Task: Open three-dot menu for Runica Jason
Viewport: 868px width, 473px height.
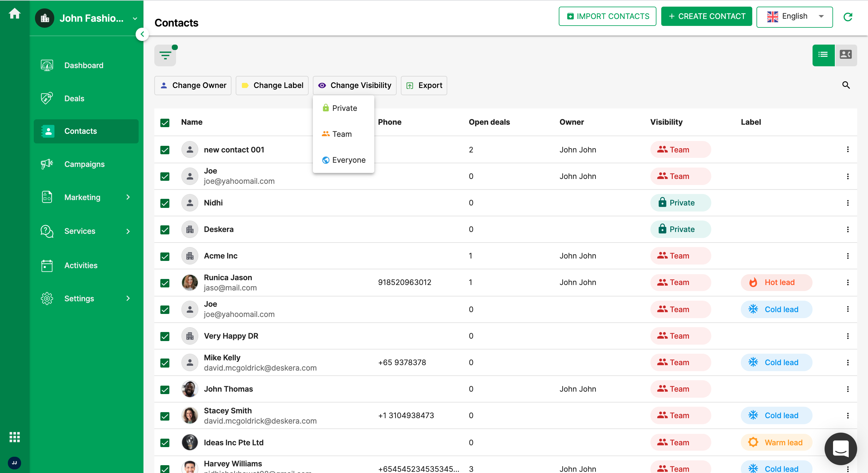Action: click(x=848, y=283)
